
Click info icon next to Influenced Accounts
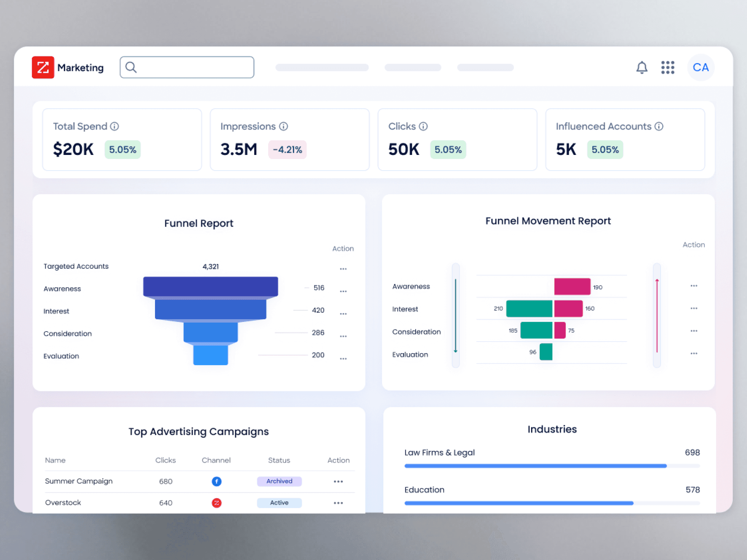pyautogui.click(x=659, y=127)
